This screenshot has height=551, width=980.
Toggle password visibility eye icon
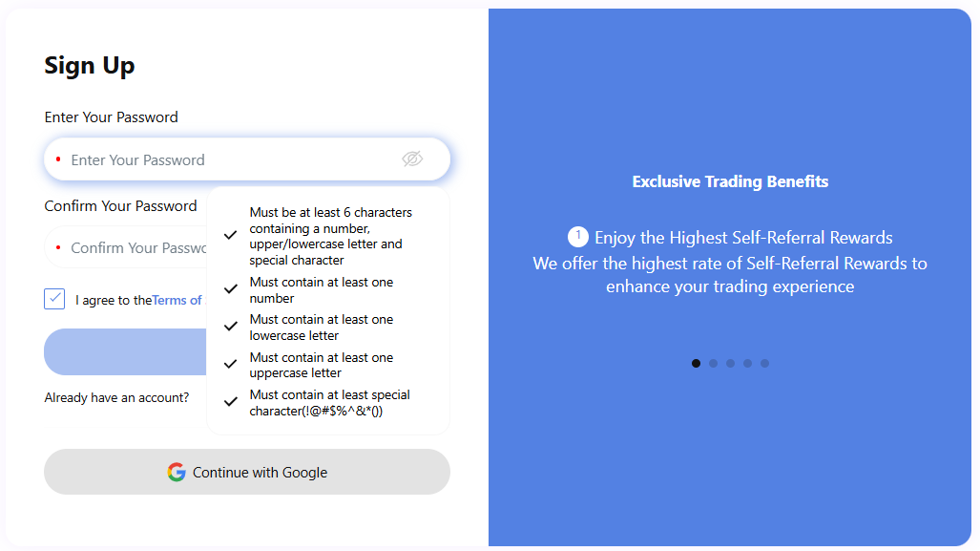pos(412,159)
